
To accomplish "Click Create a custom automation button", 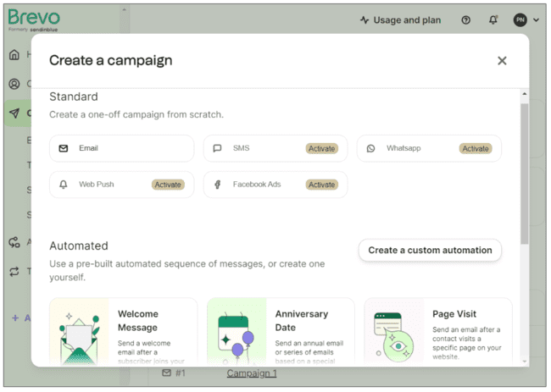I will pos(430,250).
